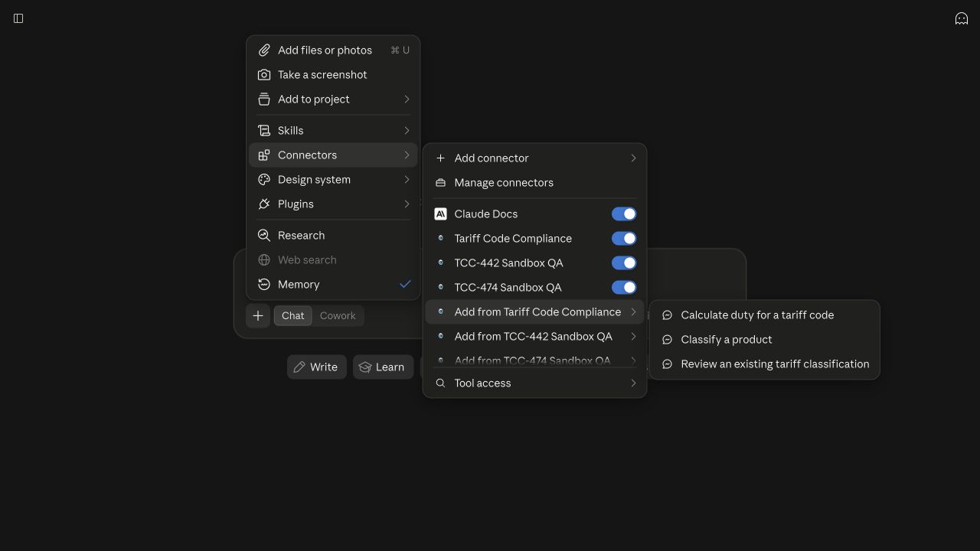Select Calculate duty for a tariff code
The height and width of the screenshot is (551, 980).
point(765,315)
